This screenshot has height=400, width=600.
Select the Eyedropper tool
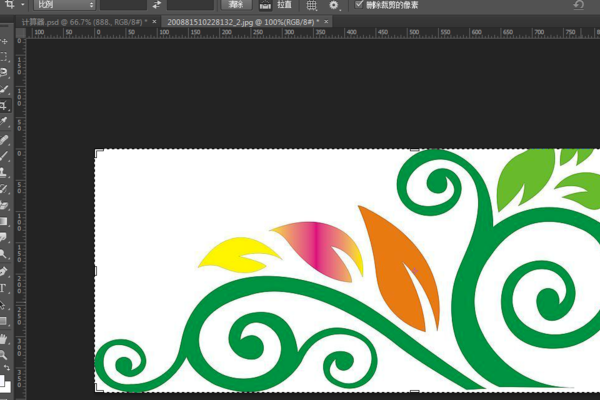[4, 121]
